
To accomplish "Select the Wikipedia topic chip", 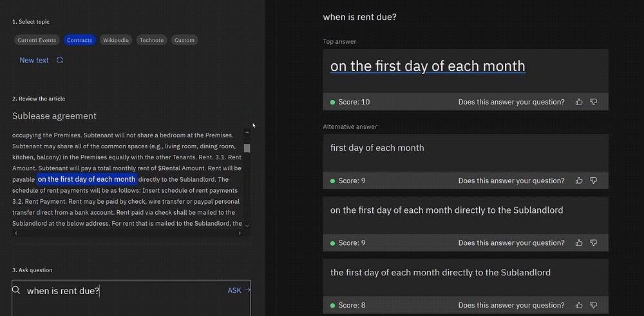I will point(116,40).
